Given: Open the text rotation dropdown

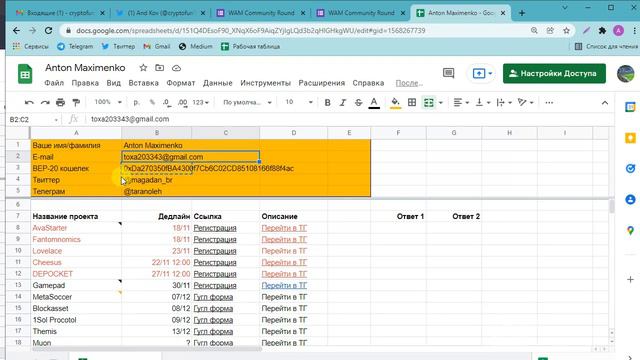Looking at the screenshot, I should [x=526, y=102].
